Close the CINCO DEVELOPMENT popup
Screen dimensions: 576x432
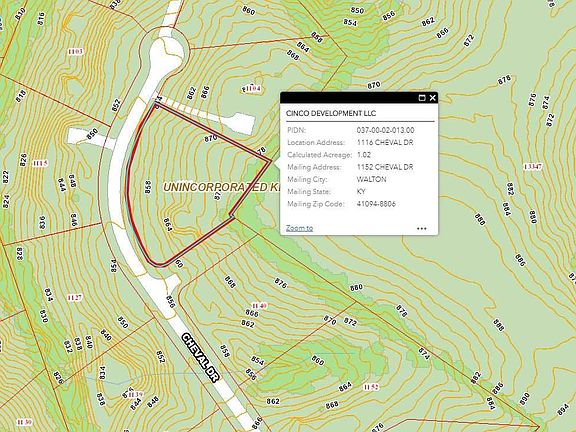pos(432,98)
